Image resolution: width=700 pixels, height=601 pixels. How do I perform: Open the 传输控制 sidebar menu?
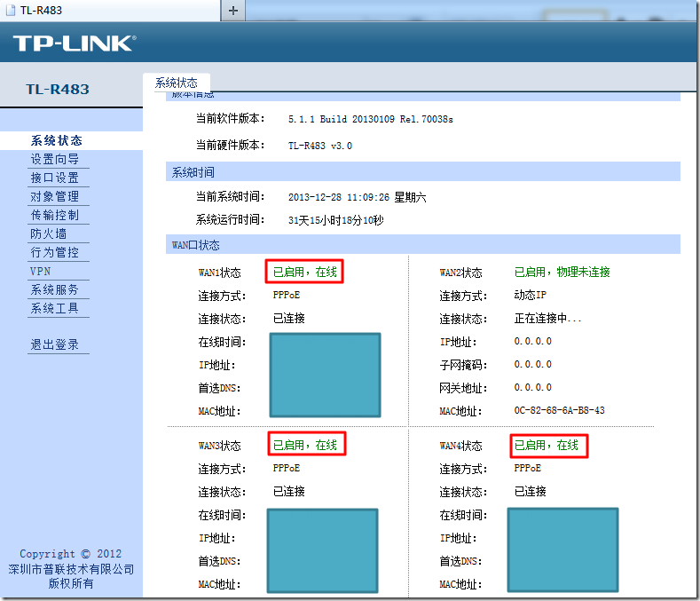[x=54, y=215]
